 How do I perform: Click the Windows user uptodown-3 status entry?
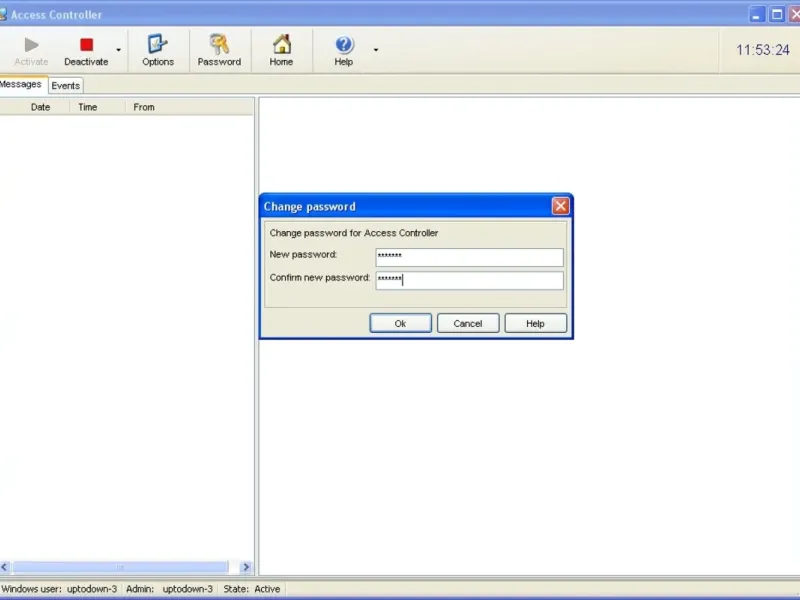click(x=60, y=589)
